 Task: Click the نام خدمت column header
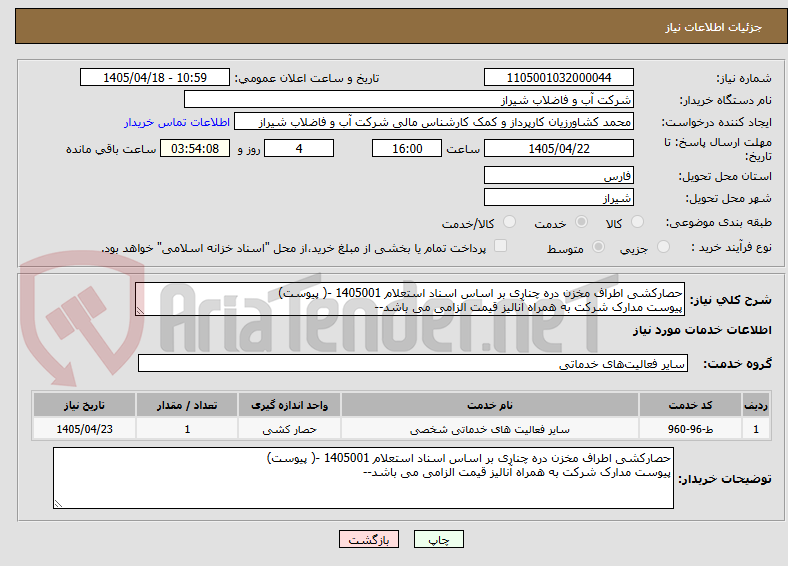click(x=489, y=405)
